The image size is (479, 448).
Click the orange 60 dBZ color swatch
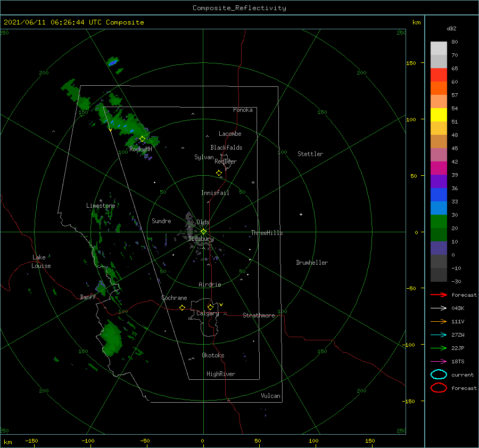(x=439, y=88)
